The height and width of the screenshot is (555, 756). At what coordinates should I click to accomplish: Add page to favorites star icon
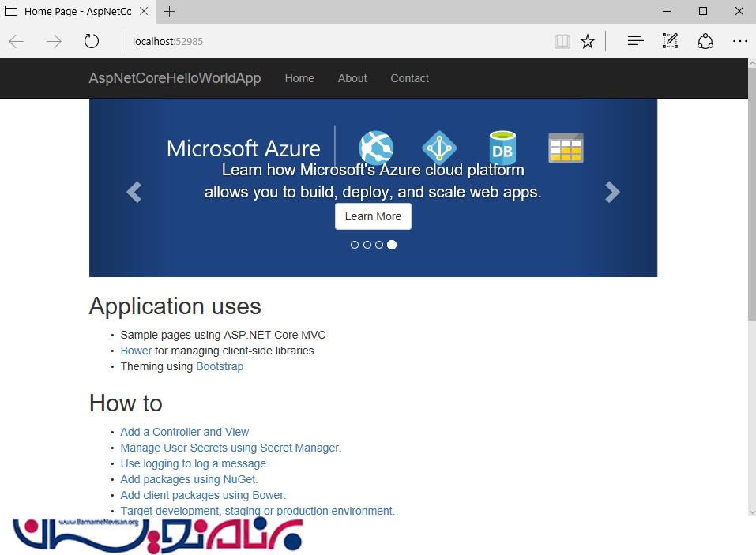pos(588,41)
